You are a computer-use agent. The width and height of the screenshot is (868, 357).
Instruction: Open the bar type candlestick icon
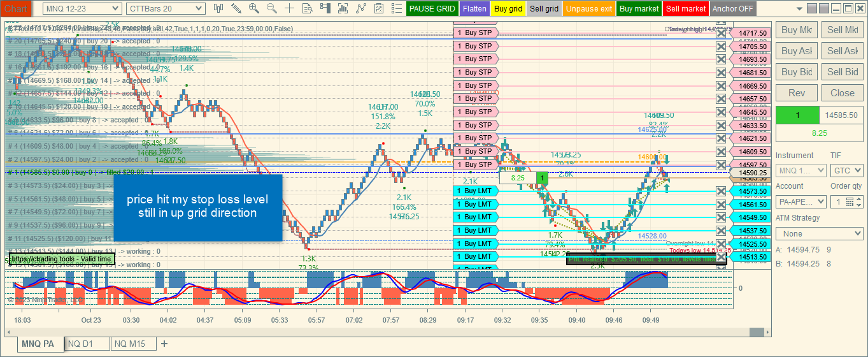(218, 8)
